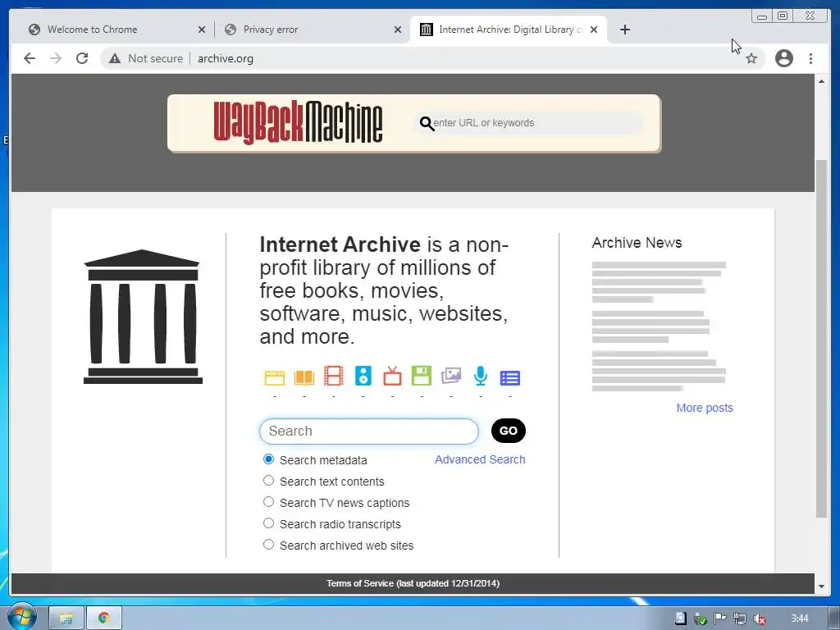Open More posts link
Screen dimensions: 840x630
tap(705, 409)
